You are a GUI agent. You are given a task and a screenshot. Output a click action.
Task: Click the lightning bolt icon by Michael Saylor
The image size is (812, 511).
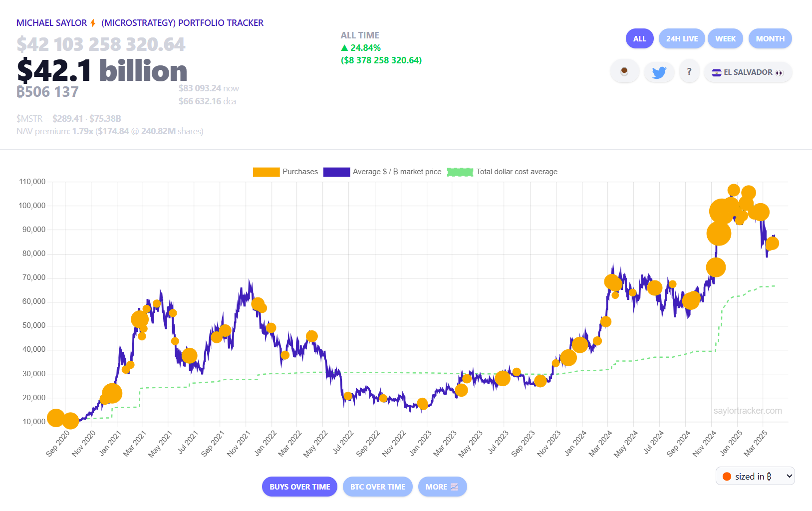(x=93, y=23)
